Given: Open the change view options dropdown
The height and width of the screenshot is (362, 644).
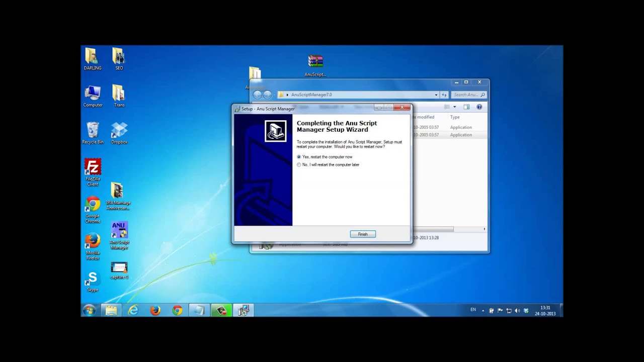Looking at the screenshot, I should click(x=454, y=107).
